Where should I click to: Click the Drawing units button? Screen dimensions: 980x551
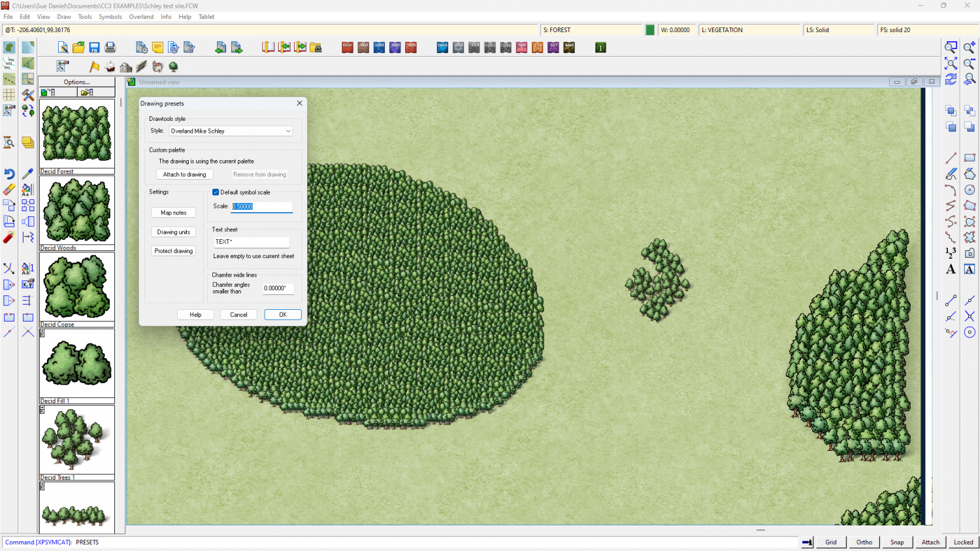coord(174,232)
